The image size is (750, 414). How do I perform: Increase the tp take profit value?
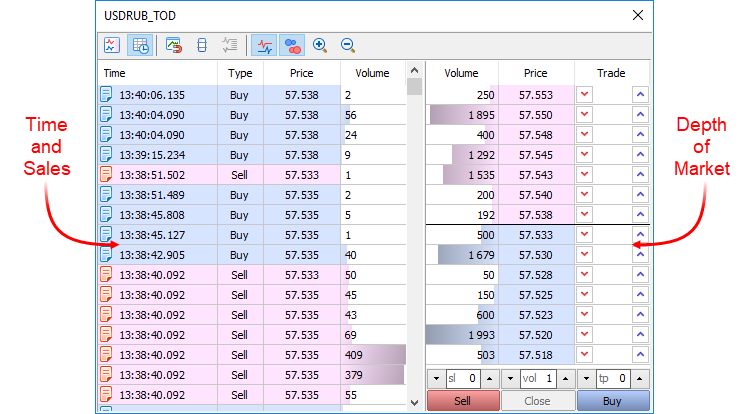pyautogui.click(x=640, y=379)
